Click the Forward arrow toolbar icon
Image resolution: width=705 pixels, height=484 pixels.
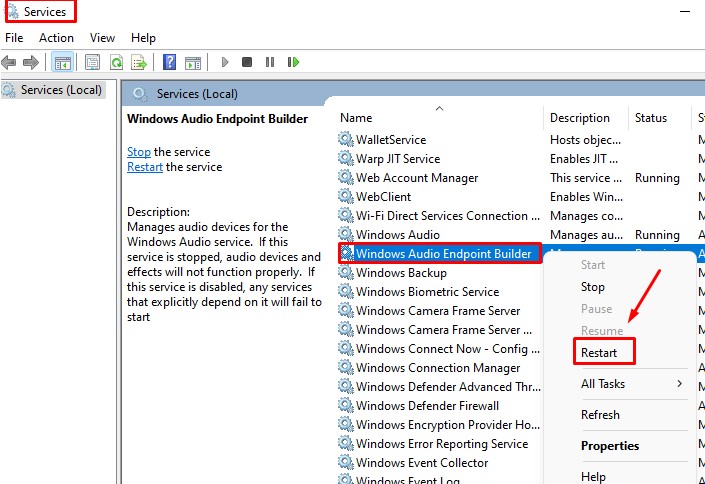31,62
